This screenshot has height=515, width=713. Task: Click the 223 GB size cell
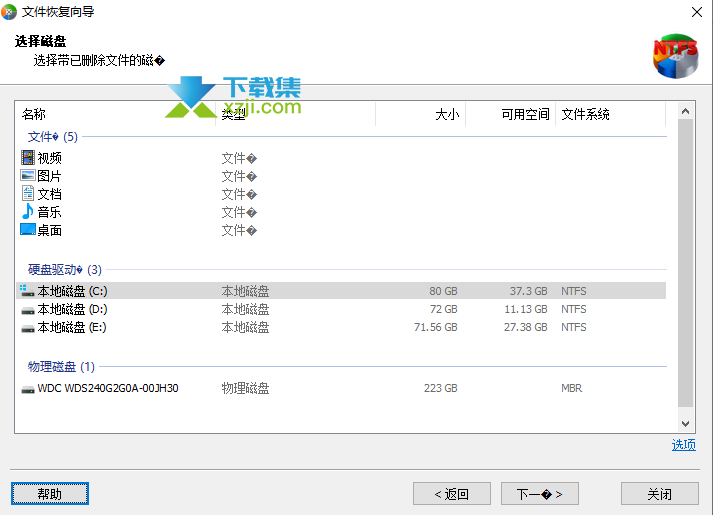[441, 388]
